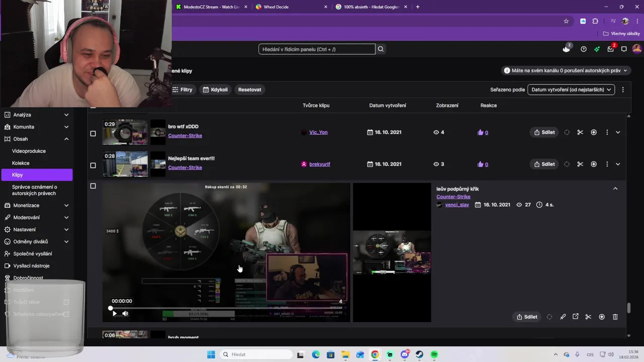Expand the Moderování sidebar section
The width and height of the screenshot is (644, 362).
66,217
